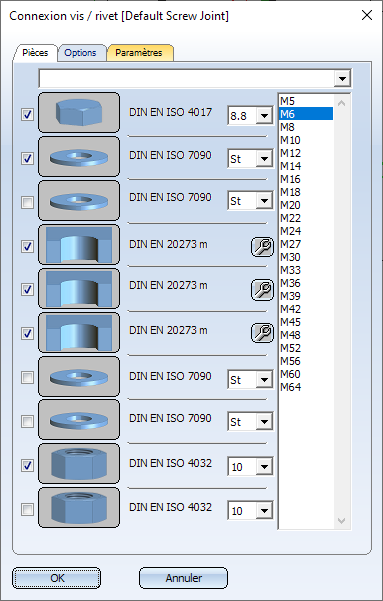Open the St dropdown of the fourth ISO 7090 row
383x601 pixels.
(264, 422)
